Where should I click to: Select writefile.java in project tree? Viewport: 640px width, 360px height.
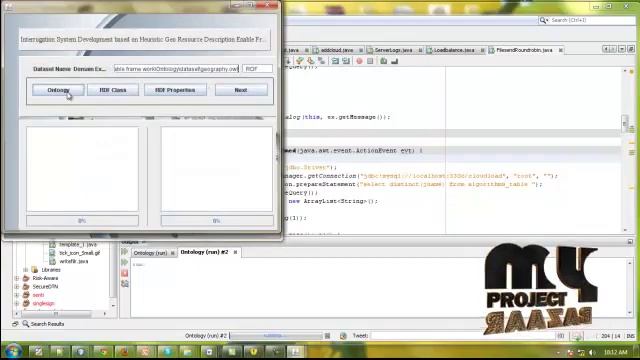[73, 261]
